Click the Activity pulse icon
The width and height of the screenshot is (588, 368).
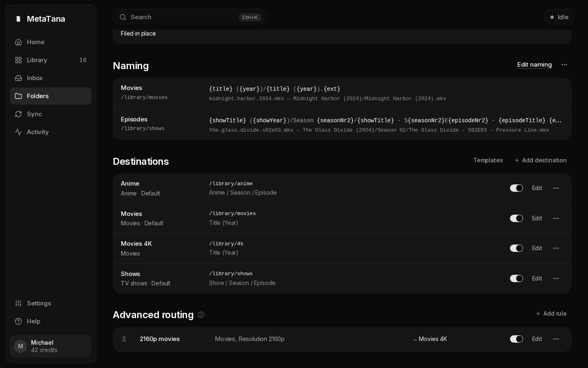[18, 132]
